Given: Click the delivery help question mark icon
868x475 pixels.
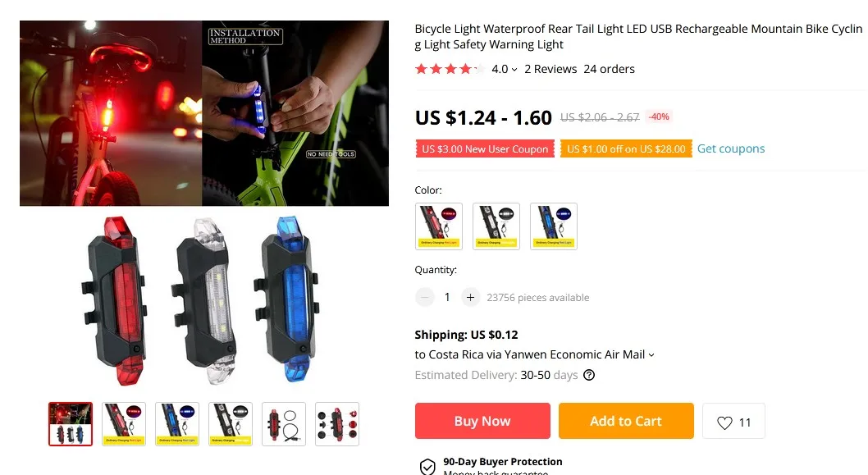Looking at the screenshot, I should [x=589, y=375].
